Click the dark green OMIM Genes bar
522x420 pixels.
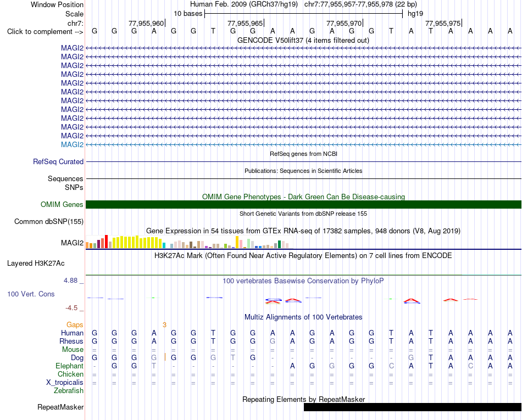(303, 205)
